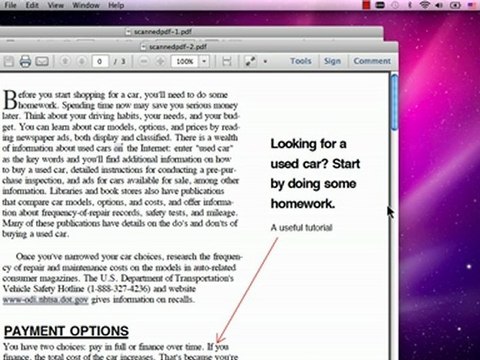The height and width of the screenshot is (360, 480).
Task: Open the Edit menu
Action: pos(32,5)
